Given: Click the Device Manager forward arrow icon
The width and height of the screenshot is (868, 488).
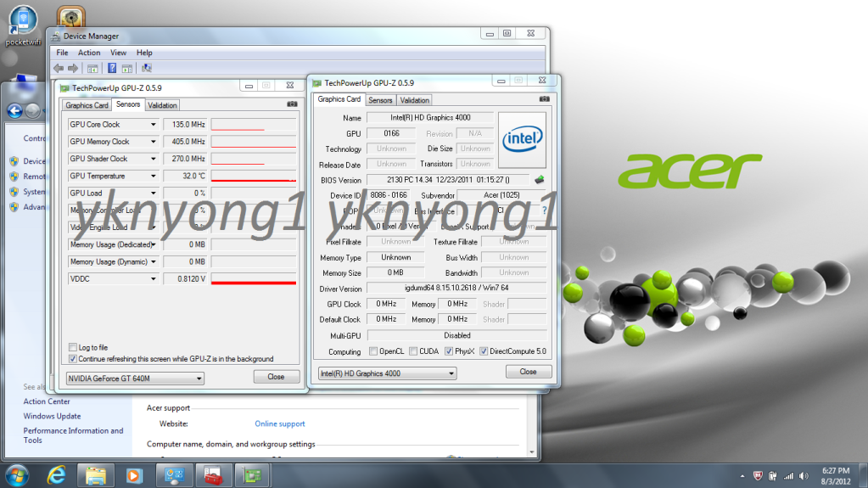Looking at the screenshot, I should tap(73, 68).
